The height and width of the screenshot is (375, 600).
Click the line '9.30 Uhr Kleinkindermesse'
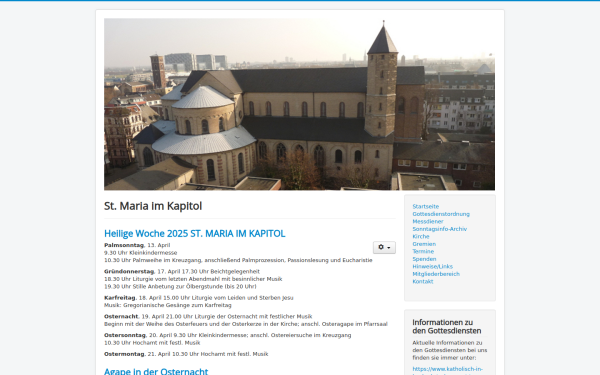click(140, 253)
